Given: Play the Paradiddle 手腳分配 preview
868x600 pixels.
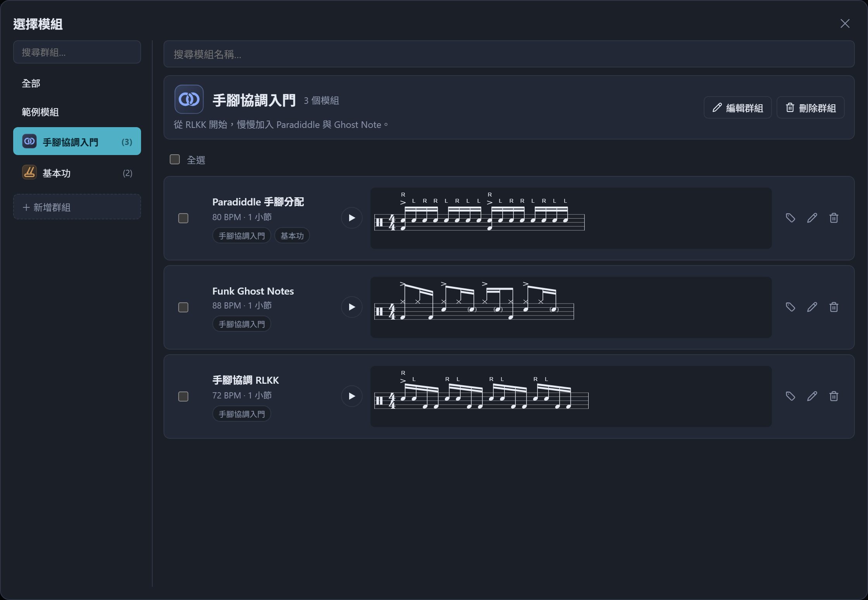Looking at the screenshot, I should coord(351,218).
